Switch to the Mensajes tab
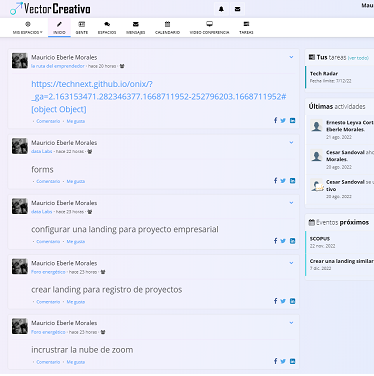 136,28
